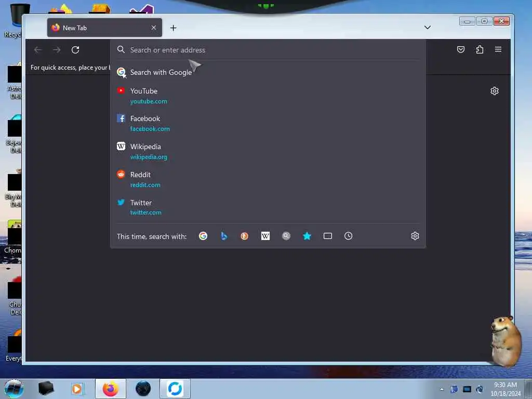Open the Twitter suggestion

[268, 207]
